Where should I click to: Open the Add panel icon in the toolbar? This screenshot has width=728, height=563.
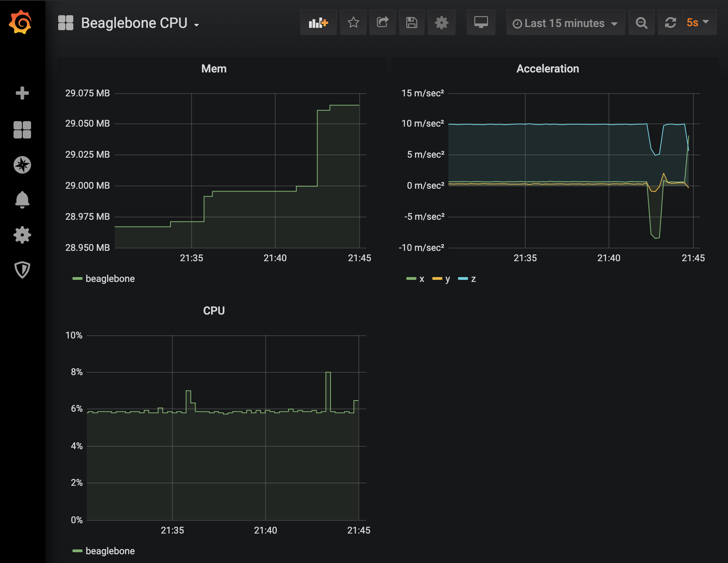coord(318,23)
